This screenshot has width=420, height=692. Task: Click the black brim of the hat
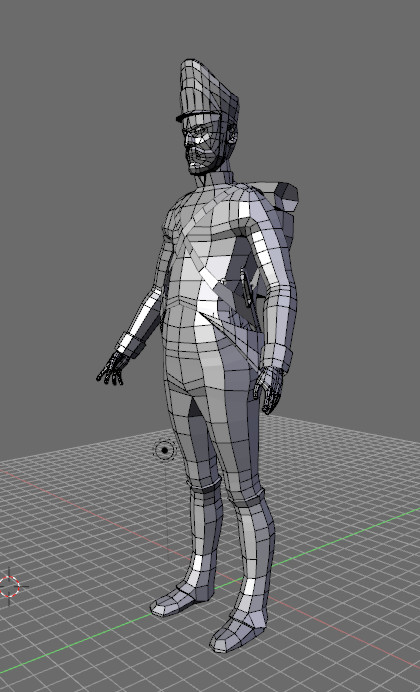click(198, 116)
